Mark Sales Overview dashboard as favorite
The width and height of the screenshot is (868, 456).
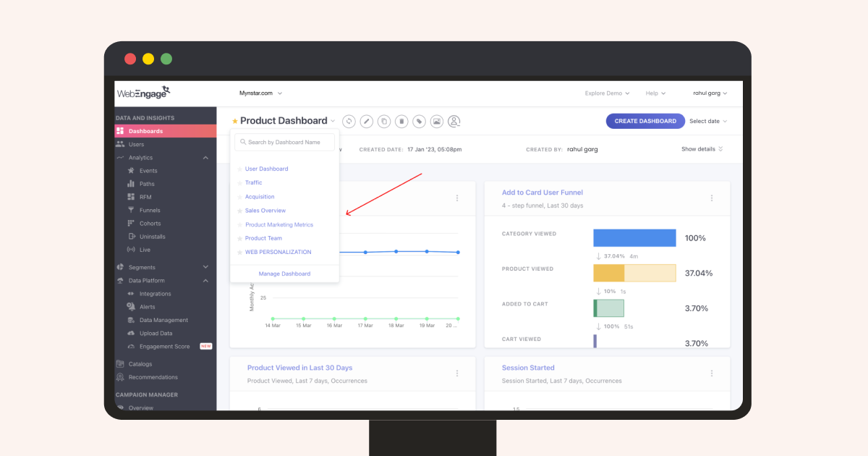click(239, 211)
